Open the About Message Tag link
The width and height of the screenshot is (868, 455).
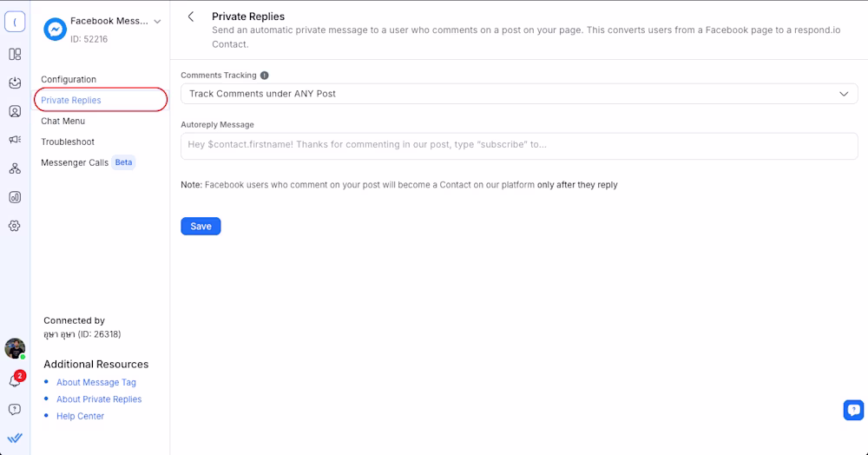click(96, 383)
